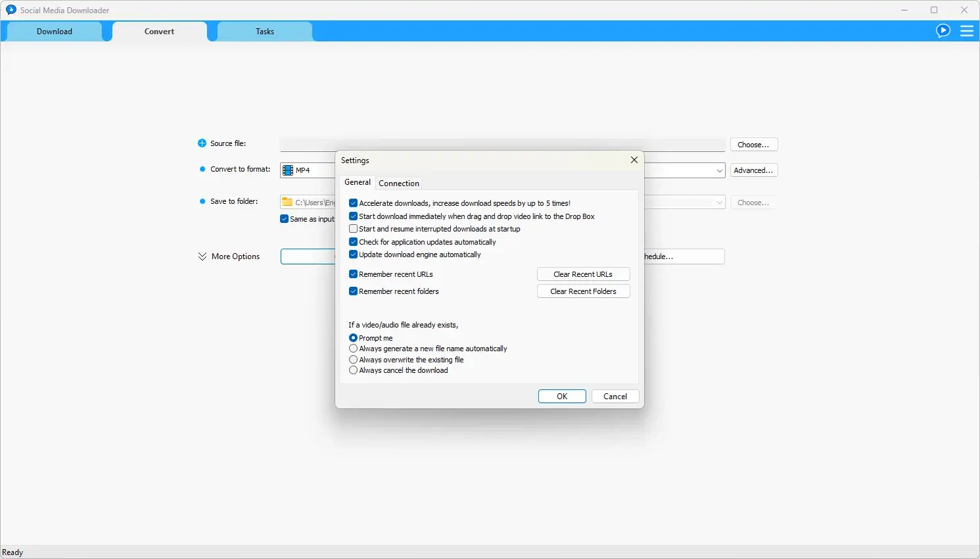The image size is (980, 559).
Task: Click the MP4 film format icon
Action: pyautogui.click(x=287, y=170)
